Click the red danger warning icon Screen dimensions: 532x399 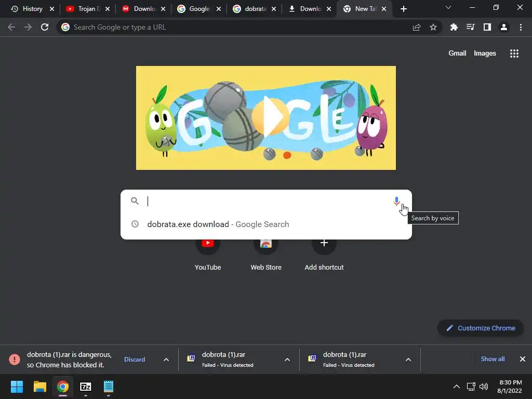click(x=14, y=360)
